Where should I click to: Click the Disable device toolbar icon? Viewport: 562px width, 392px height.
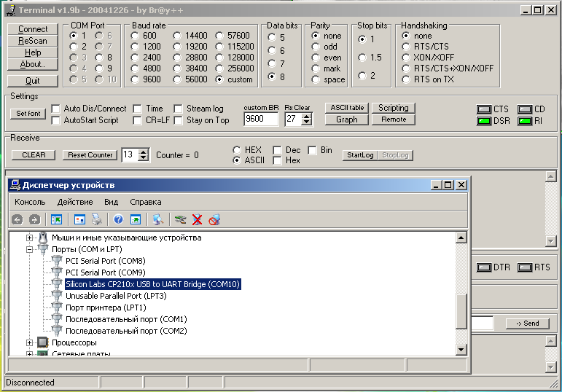(214, 219)
